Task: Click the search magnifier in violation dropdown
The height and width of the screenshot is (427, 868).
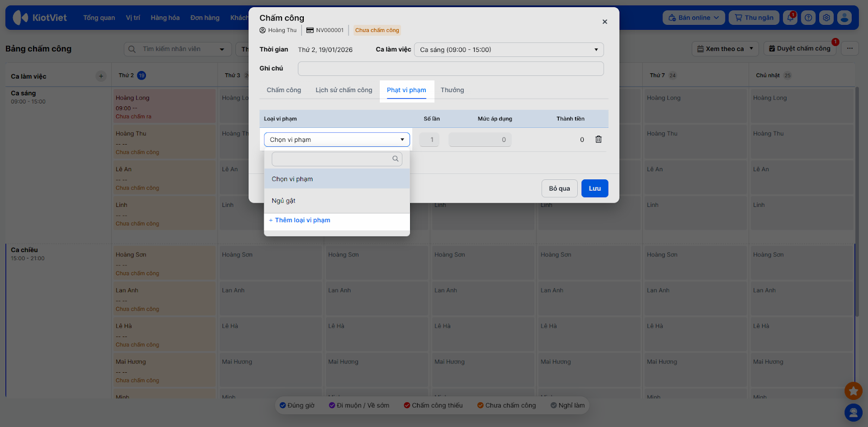Action: [x=395, y=159]
